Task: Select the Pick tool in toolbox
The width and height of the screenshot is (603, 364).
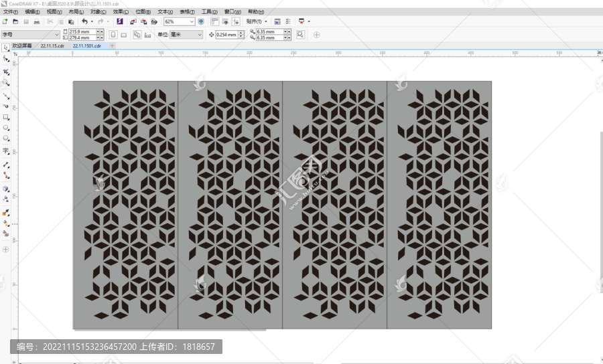Action: pos(5,48)
